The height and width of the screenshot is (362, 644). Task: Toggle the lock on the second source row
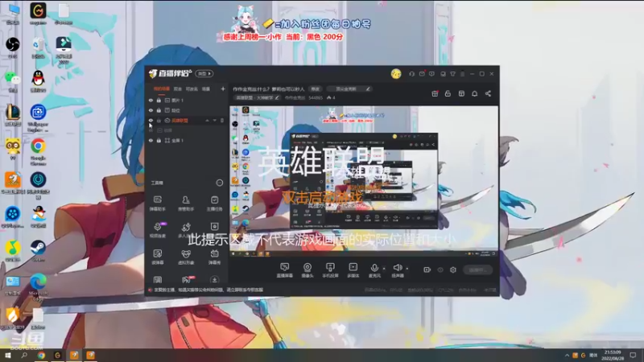pos(159,110)
